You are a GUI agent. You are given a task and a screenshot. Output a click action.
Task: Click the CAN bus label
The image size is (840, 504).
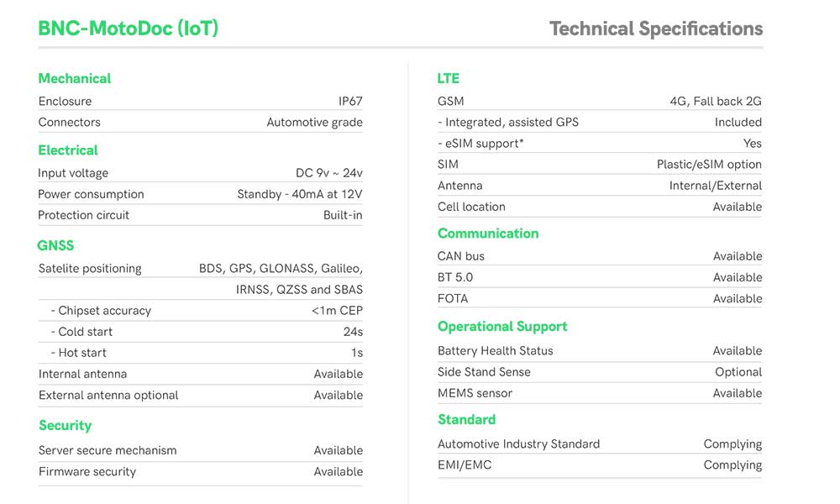coord(460,256)
